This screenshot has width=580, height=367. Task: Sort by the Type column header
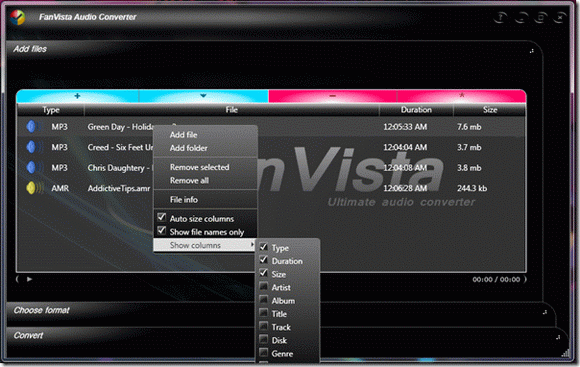pyautogui.click(x=51, y=110)
